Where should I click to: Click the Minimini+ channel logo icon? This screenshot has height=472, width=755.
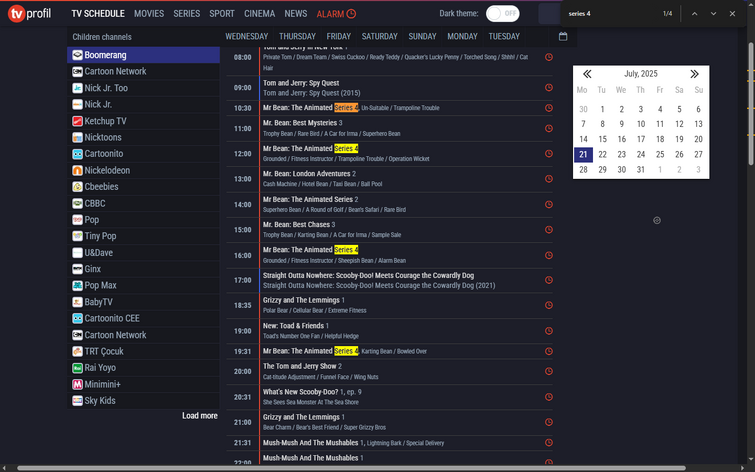(x=77, y=384)
